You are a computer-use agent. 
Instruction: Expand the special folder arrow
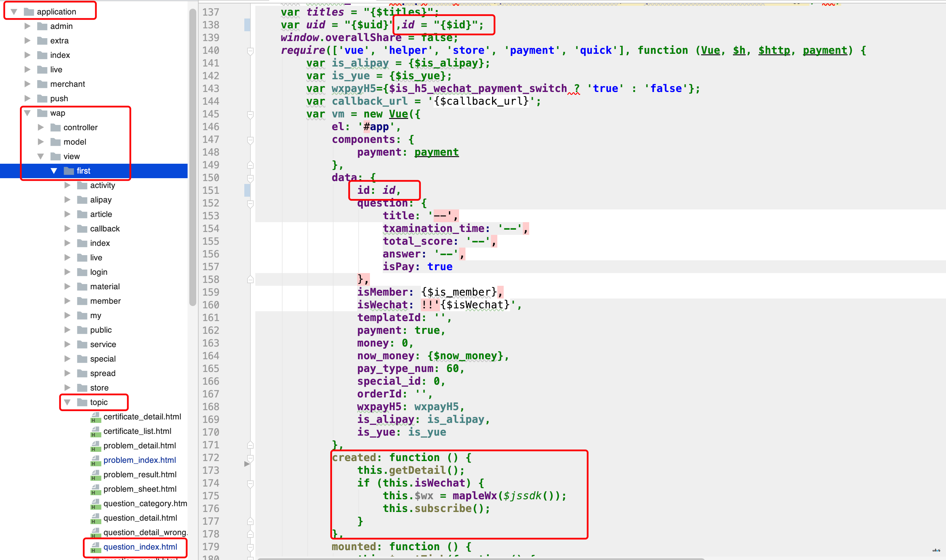click(x=67, y=359)
